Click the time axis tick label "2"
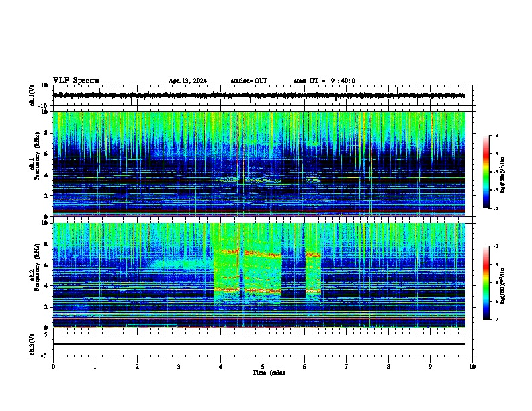 (137, 367)
